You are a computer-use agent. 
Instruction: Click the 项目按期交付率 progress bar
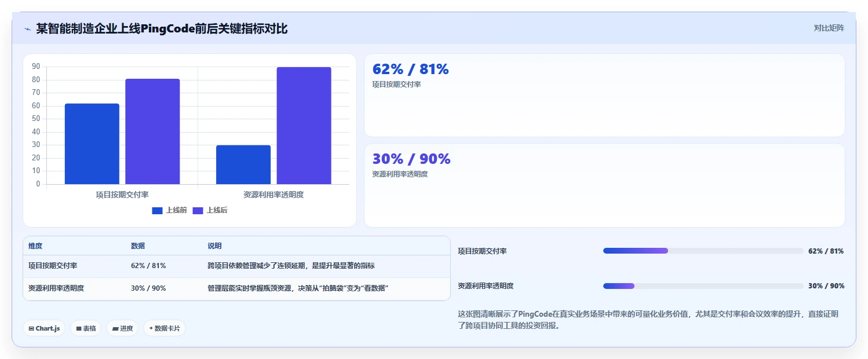pos(703,251)
